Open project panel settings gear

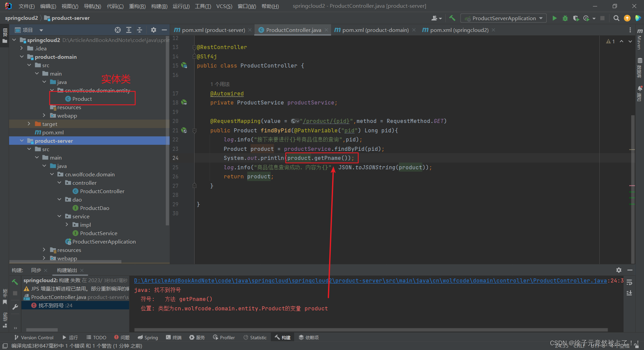[x=153, y=30]
